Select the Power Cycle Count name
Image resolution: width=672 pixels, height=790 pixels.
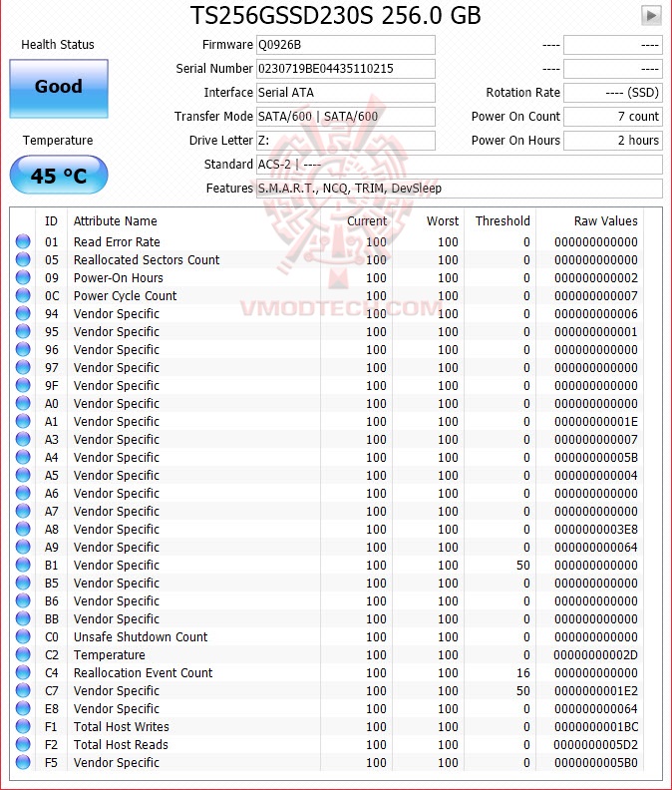(125, 295)
